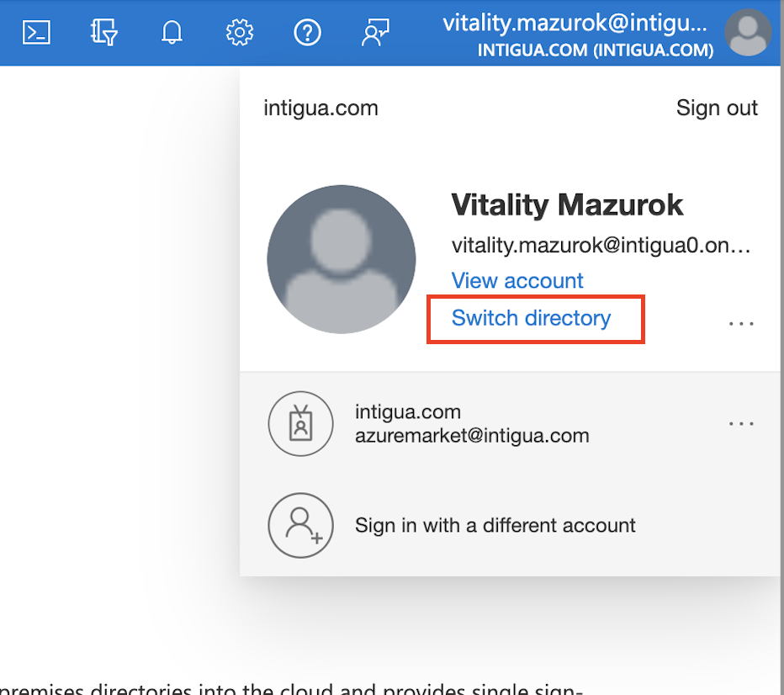Open Cloud Shell from the top bar
Viewport: 784px width, 695px height.
36,33
